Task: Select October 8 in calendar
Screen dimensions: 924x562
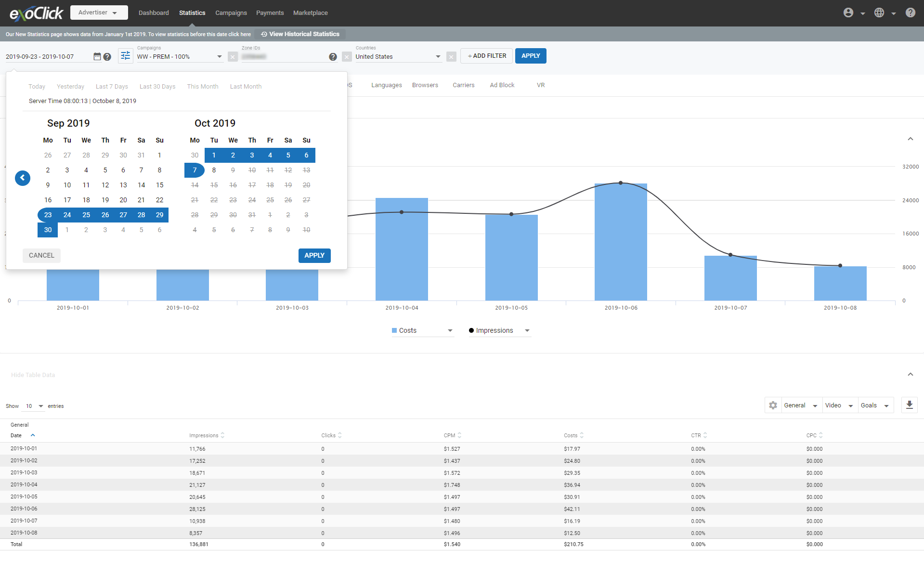Action: coord(214,170)
